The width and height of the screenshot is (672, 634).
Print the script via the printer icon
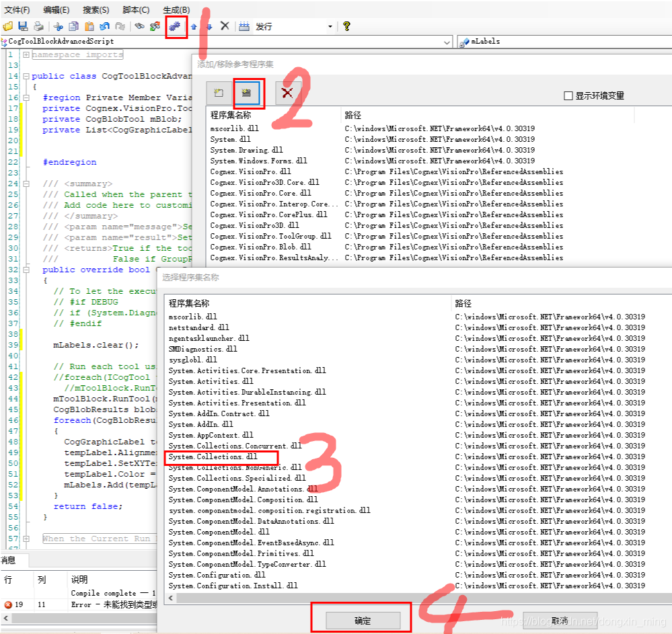pos(38,27)
